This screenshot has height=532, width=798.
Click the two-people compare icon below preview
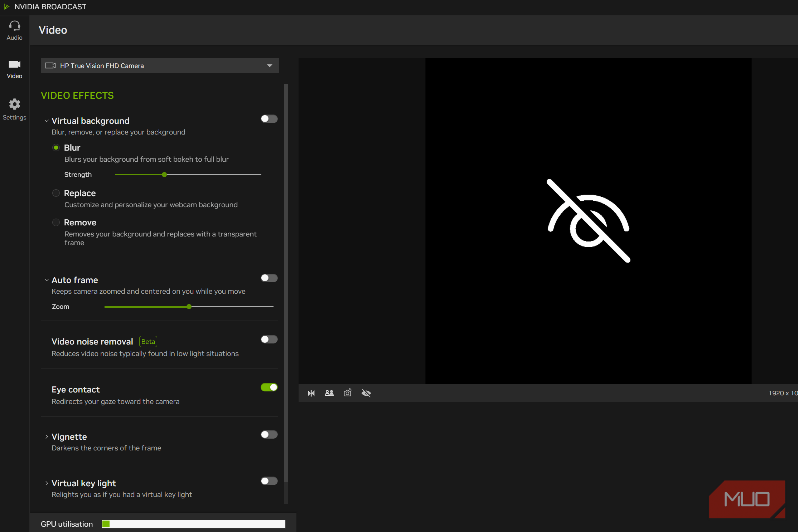[x=329, y=393]
